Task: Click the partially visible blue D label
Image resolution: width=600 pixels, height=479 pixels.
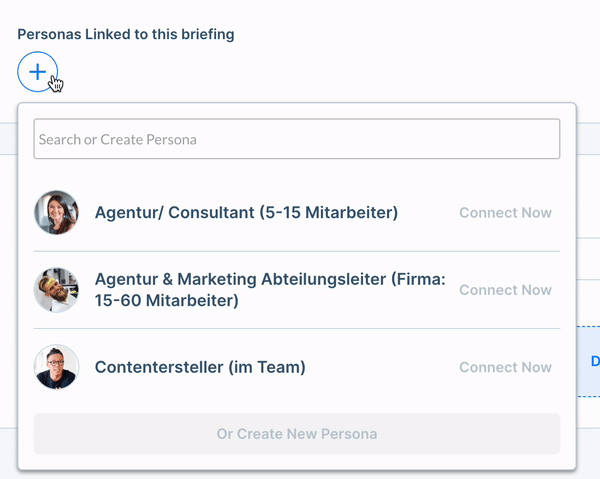Action: pos(595,361)
